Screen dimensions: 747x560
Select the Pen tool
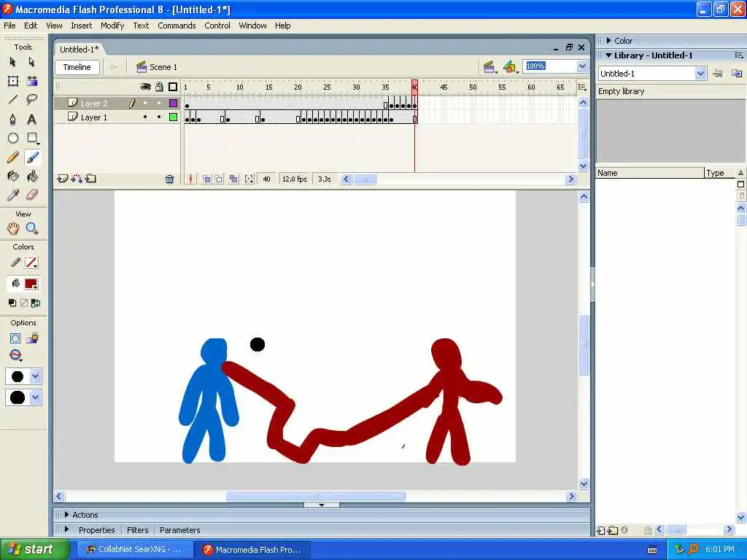pos(13,119)
